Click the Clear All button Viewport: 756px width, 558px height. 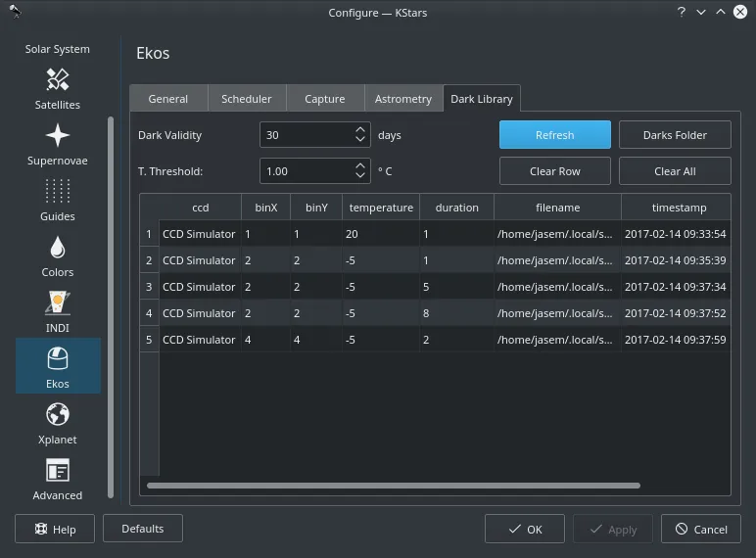(x=675, y=171)
